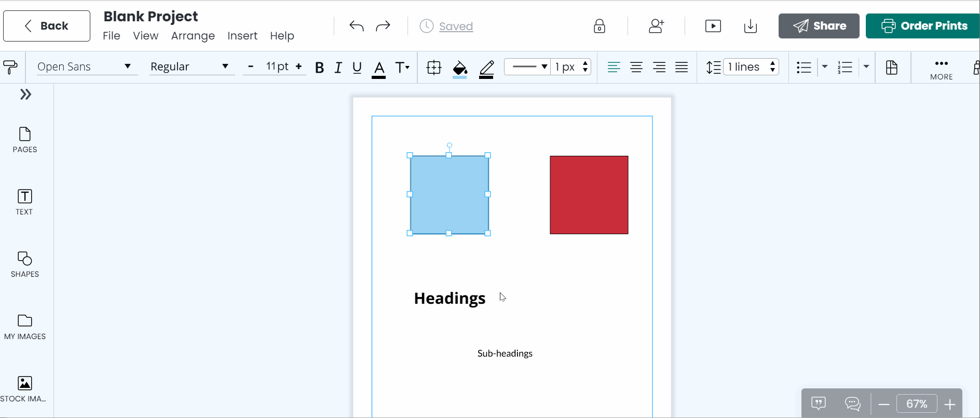This screenshot has height=418, width=980.
Task: Click the Share button
Action: click(819, 26)
